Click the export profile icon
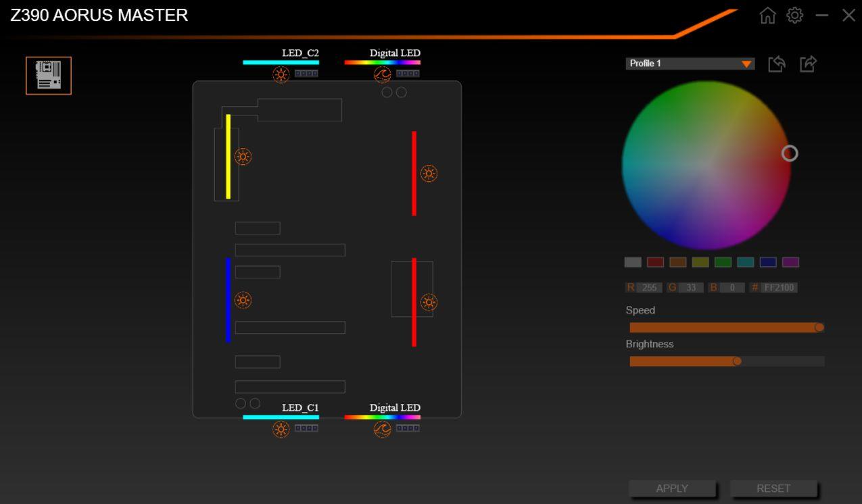862x504 pixels. point(808,64)
